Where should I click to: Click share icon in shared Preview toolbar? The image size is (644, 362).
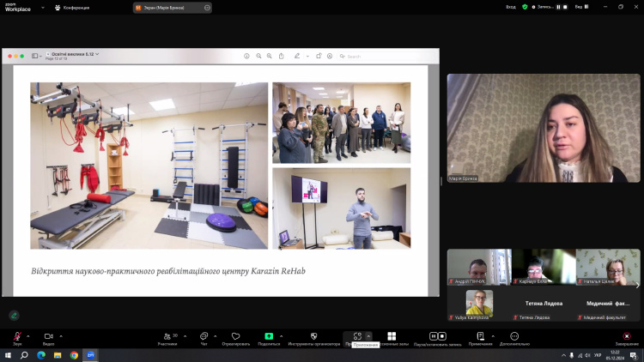tap(282, 57)
